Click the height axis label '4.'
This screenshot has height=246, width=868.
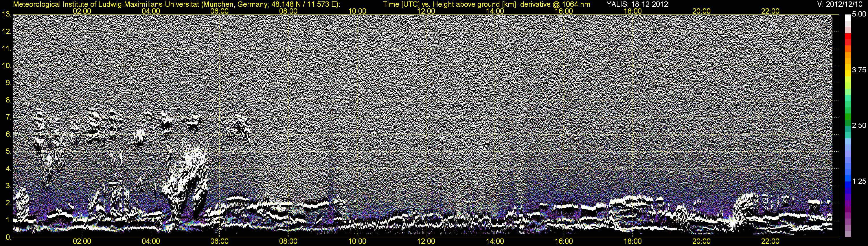(x=8, y=169)
